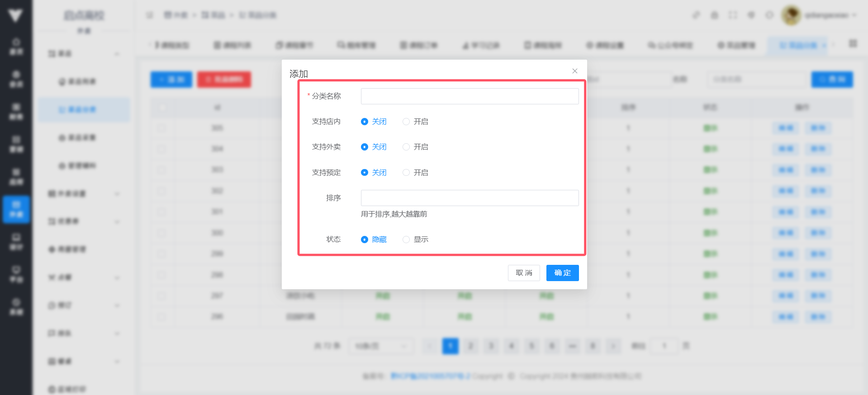Image resolution: width=868 pixels, height=395 pixels.
Task: Confirm with the 确定 button
Action: point(562,273)
